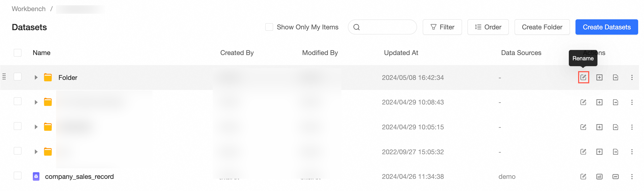Click the Rename icon for Folder row
Screen dimensions: 644x191
[x=583, y=77]
